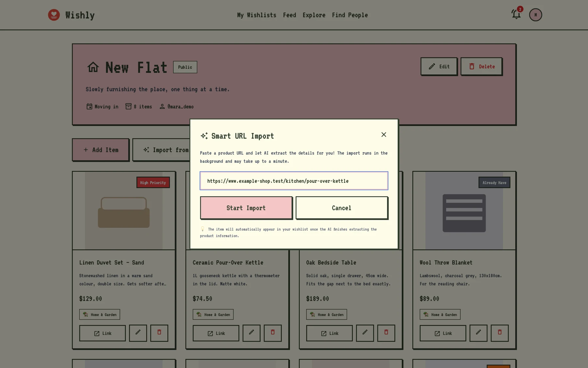The height and width of the screenshot is (368, 588).
Task: Open the Feed page
Action: pos(289,15)
